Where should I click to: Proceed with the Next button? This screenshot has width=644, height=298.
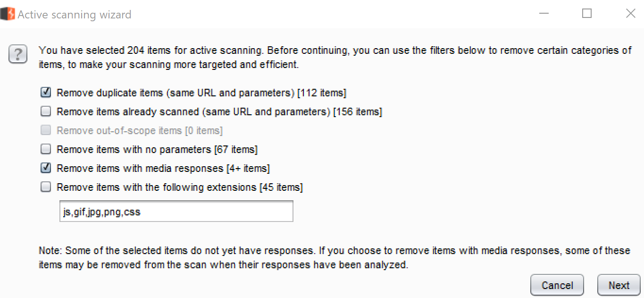pos(619,285)
